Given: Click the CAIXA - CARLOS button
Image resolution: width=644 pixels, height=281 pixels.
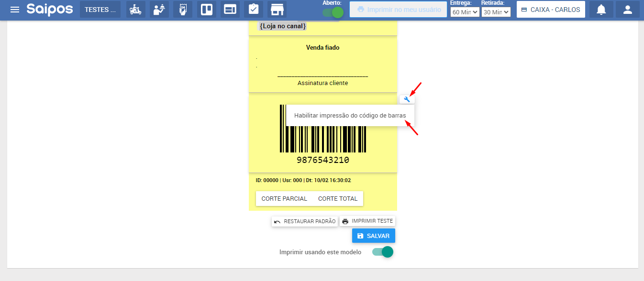Looking at the screenshot, I should click(x=551, y=10).
